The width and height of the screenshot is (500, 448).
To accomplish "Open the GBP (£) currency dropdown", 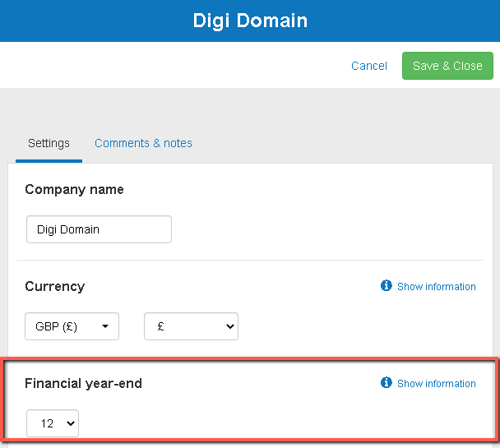I will pos(72,326).
